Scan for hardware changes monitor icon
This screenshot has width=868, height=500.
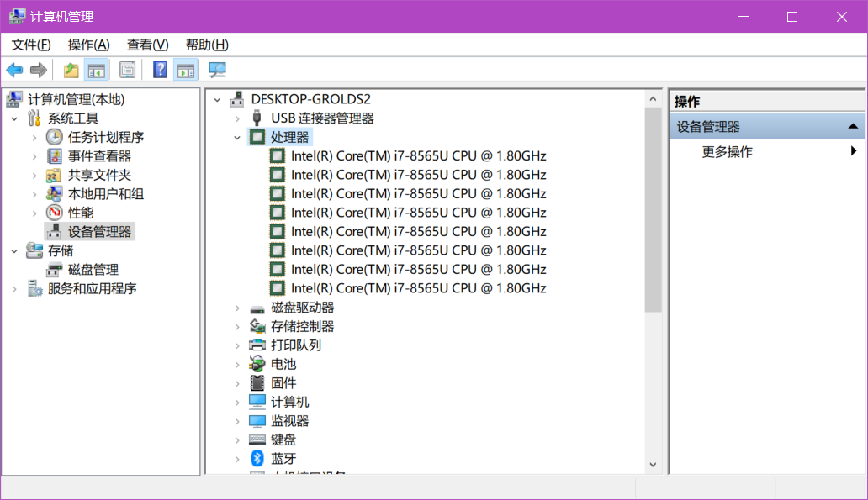[x=217, y=71]
